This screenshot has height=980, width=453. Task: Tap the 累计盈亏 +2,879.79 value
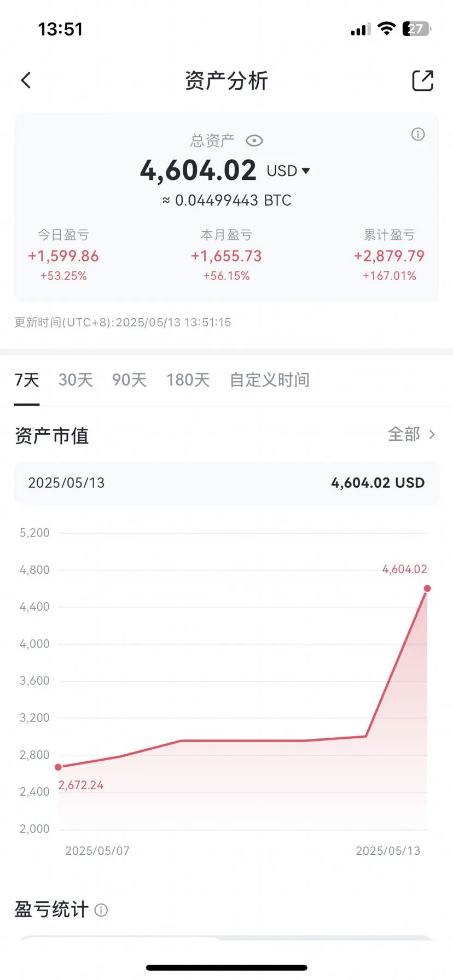[x=389, y=256]
